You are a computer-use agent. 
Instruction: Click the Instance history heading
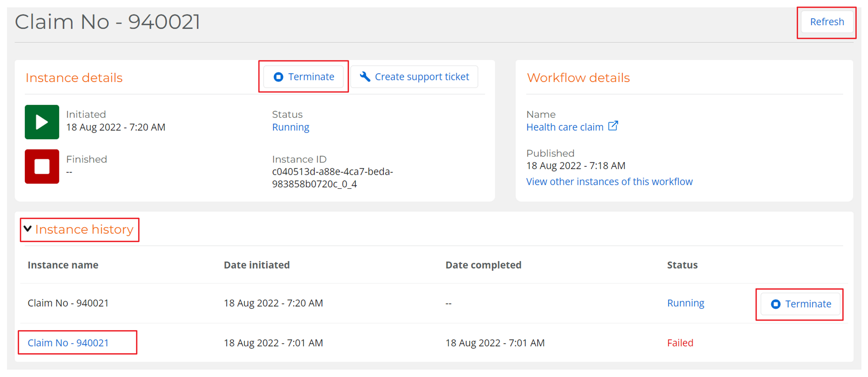tap(84, 229)
